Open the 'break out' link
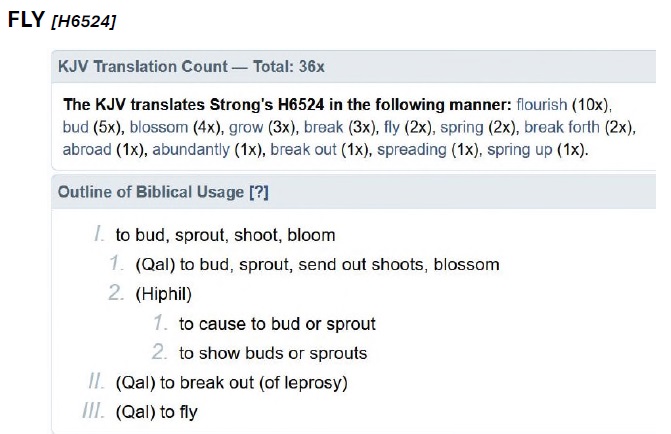 tap(303, 149)
